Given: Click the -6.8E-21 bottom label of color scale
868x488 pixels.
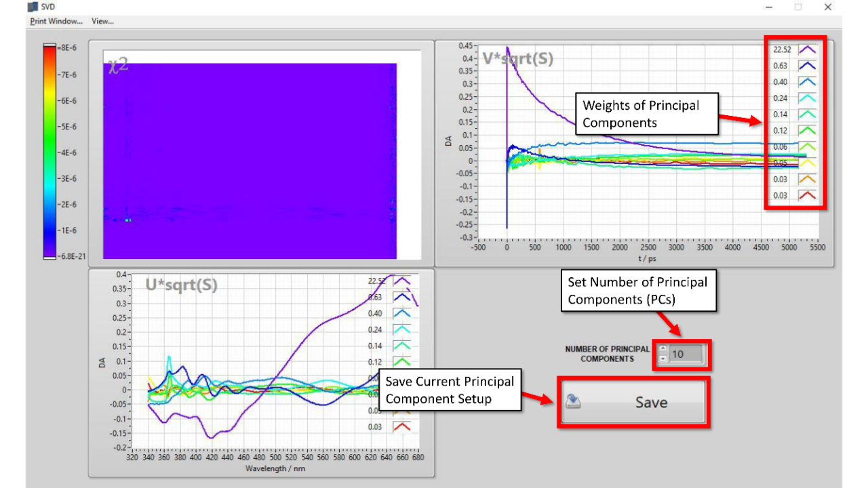Looking at the screenshot, I should click(73, 256).
